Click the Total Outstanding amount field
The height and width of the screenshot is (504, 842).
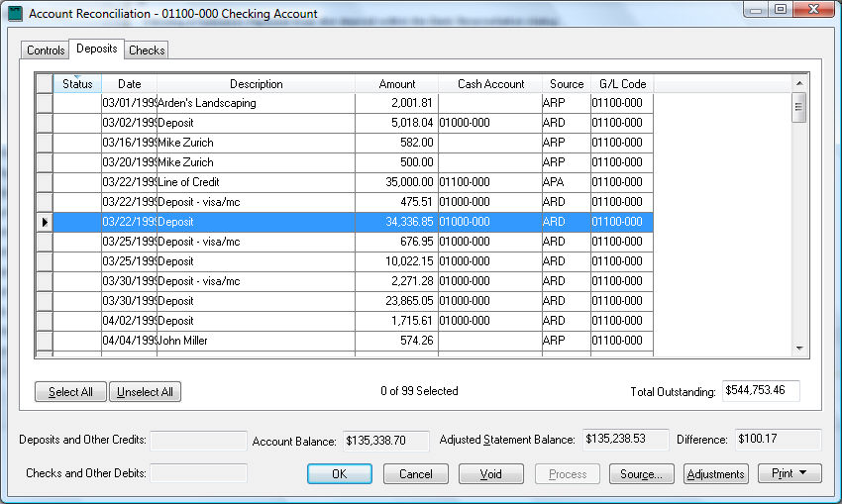(x=761, y=391)
